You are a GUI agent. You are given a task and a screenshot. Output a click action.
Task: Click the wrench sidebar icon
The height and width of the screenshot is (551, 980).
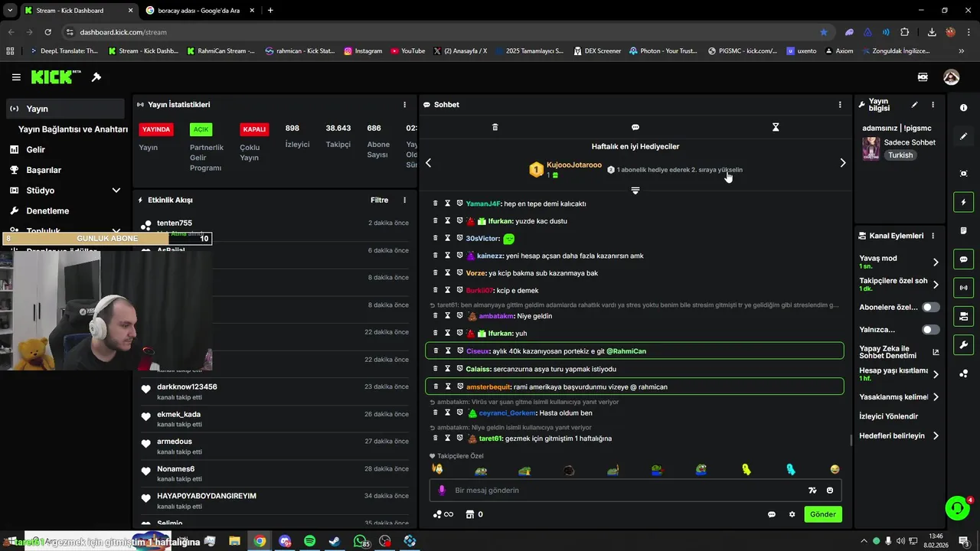pos(963,344)
